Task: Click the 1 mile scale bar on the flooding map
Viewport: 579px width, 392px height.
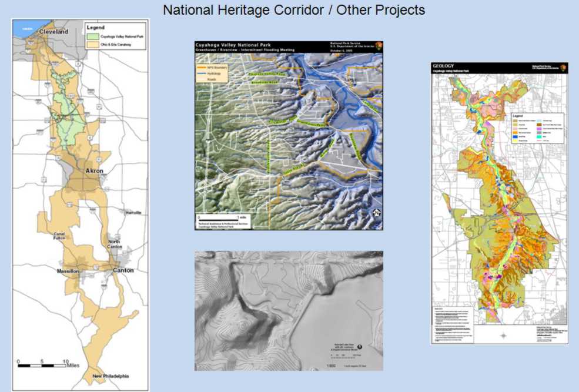Action: (x=222, y=218)
